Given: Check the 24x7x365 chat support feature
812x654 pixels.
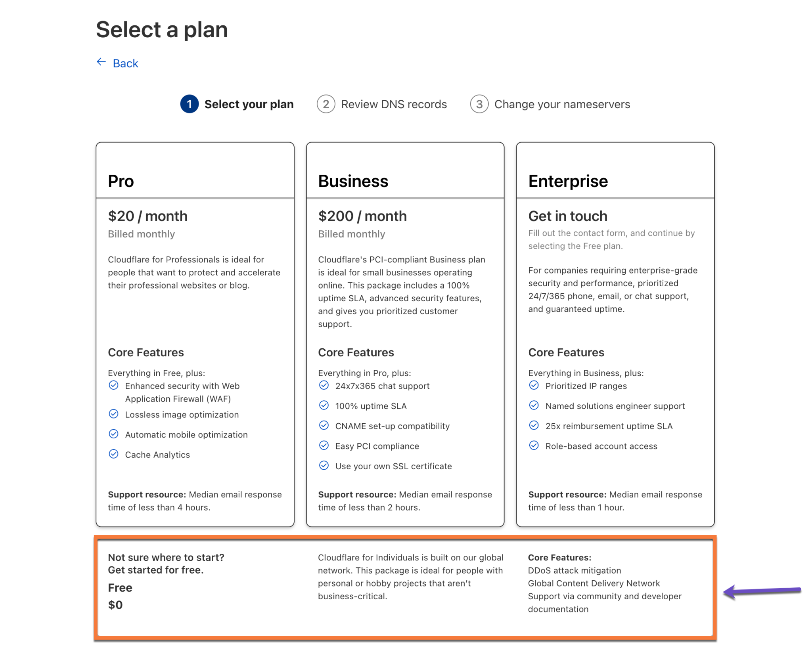Looking at the screenshot, I should [x=324, y=385].
